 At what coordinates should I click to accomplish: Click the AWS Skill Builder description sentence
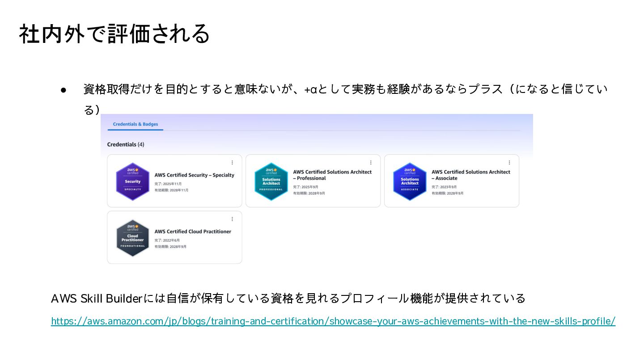point(288,298)
